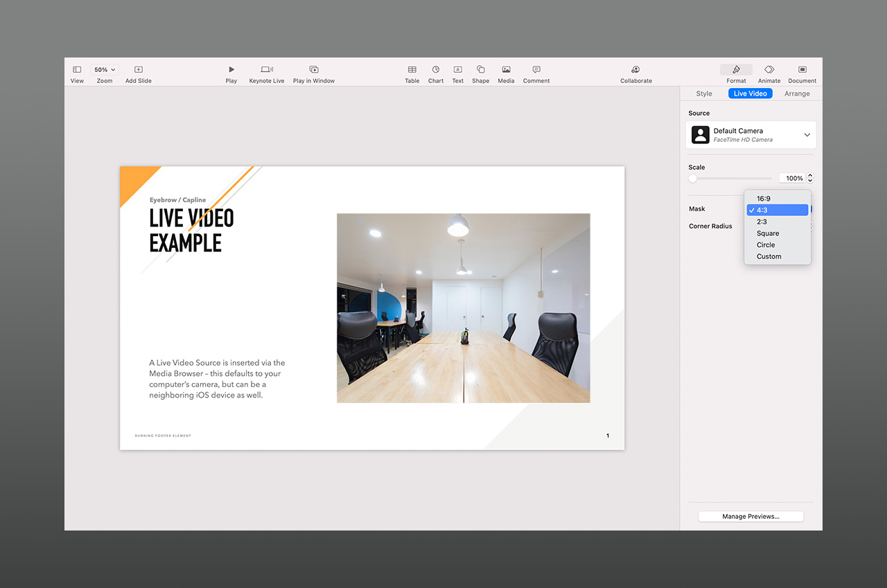The height and width of the screenshot is (588, 887).
Task: Toggle the Animate inspector panel
Action: point(769,70)
